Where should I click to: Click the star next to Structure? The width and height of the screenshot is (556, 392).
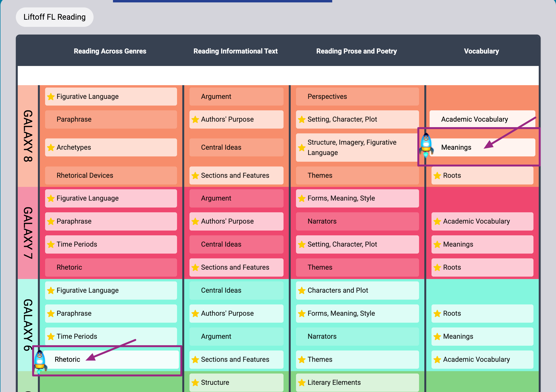[195, 383]
